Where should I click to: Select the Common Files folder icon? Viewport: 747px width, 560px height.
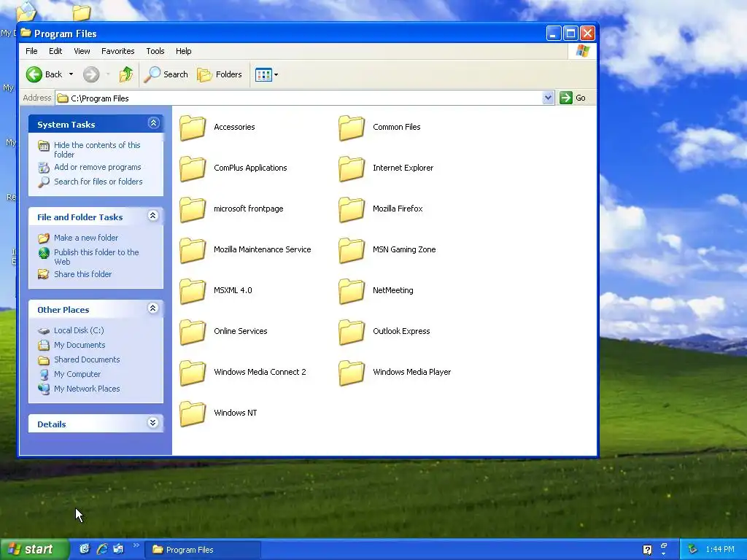tap(352, 128)
